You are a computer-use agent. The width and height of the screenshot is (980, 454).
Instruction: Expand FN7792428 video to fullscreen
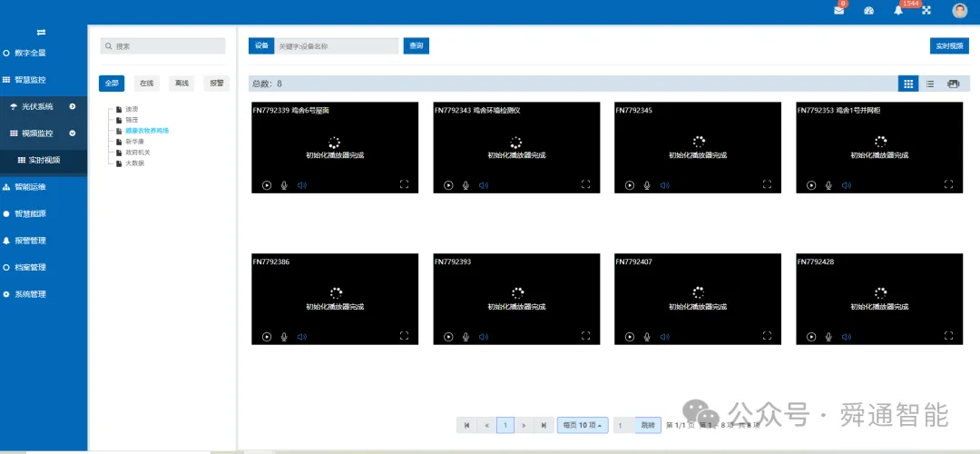point(949,336)
